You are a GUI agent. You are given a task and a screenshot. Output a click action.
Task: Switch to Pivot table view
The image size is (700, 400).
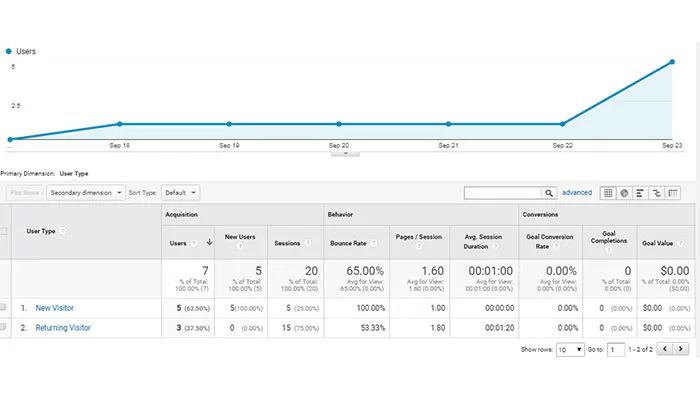(673, 193)
